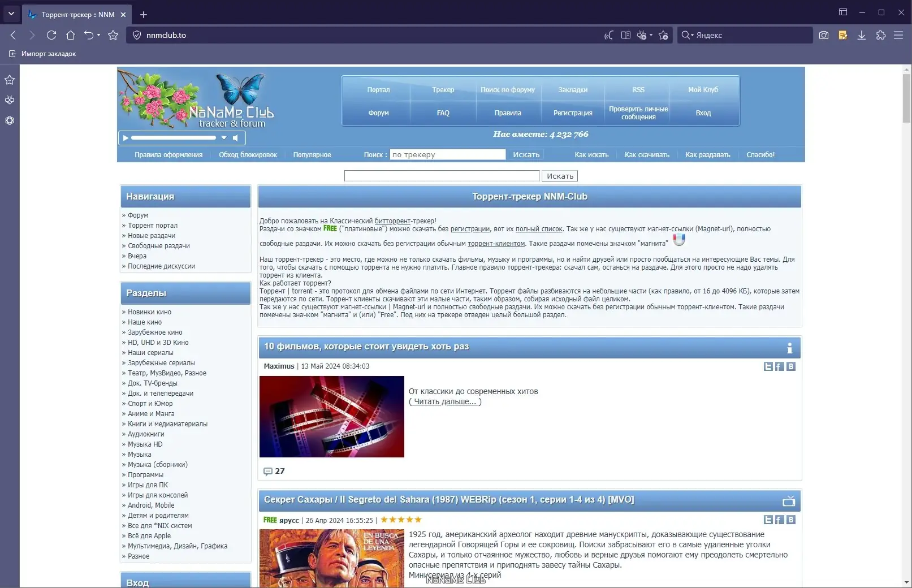The height and width of the screenshot is (588, 912).
Task: Click the Искать button next to tracker search
Action: [526, 154]
